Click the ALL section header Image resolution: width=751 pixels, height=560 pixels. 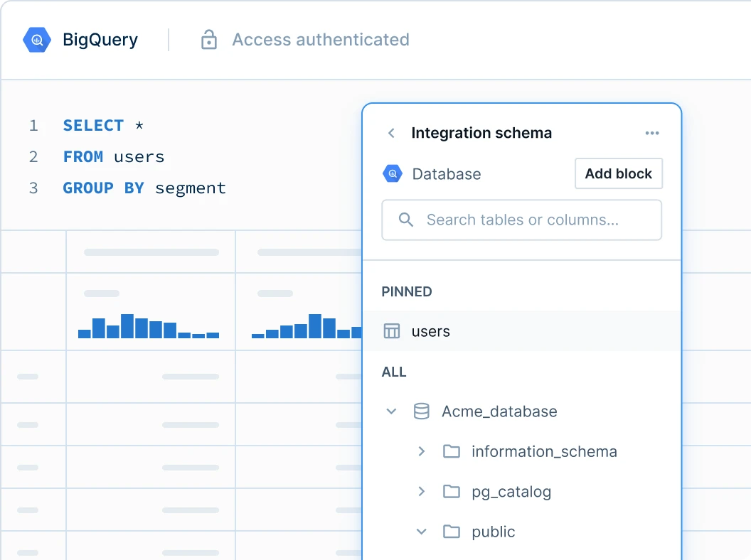tap(394, 372)
